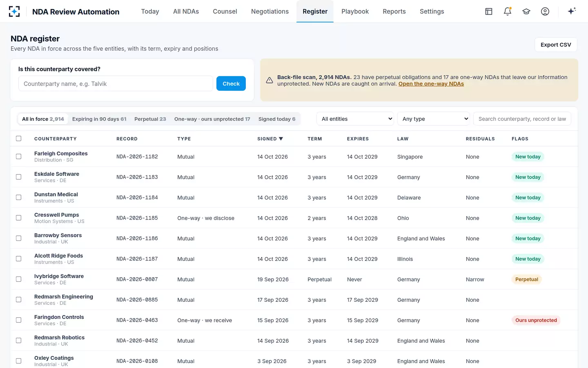Viewport: 588px width, 368px height.
Task: Open the Negotiations tab
Action: 270,11
